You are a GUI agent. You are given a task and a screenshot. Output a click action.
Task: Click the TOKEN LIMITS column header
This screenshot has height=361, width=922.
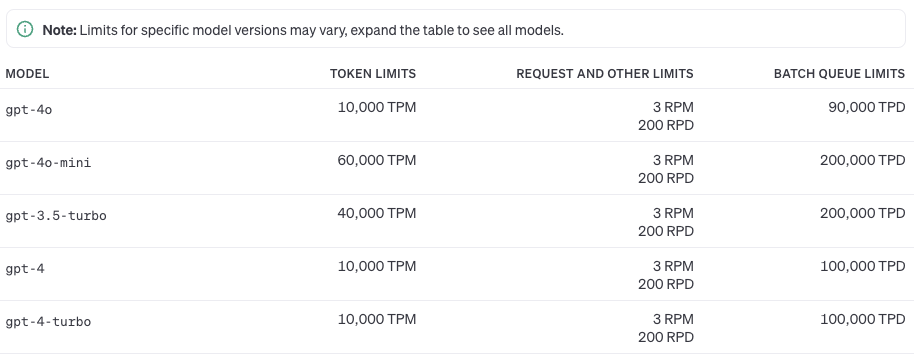click(x=373, y=73)
